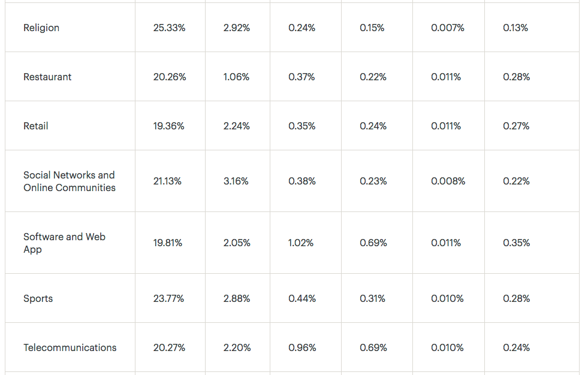The image size is (588, 375).
Task: Select 0.35% in the Software row
Action: pyautogui.click(x=517, y=243)
